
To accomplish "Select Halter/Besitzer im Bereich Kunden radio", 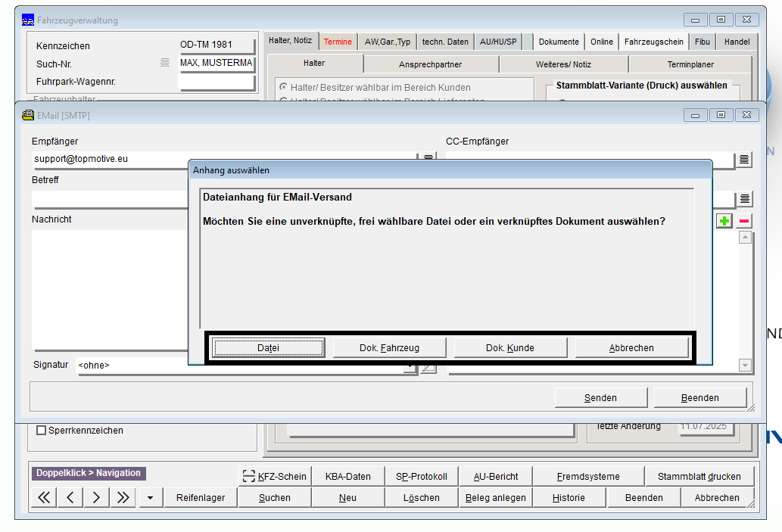I will [283, 87].
